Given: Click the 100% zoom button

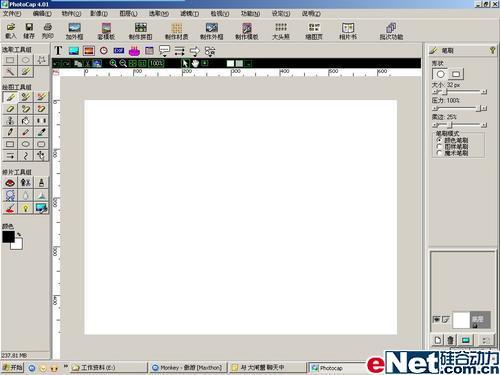Looking at the screenshot, I should click(156, 63).
